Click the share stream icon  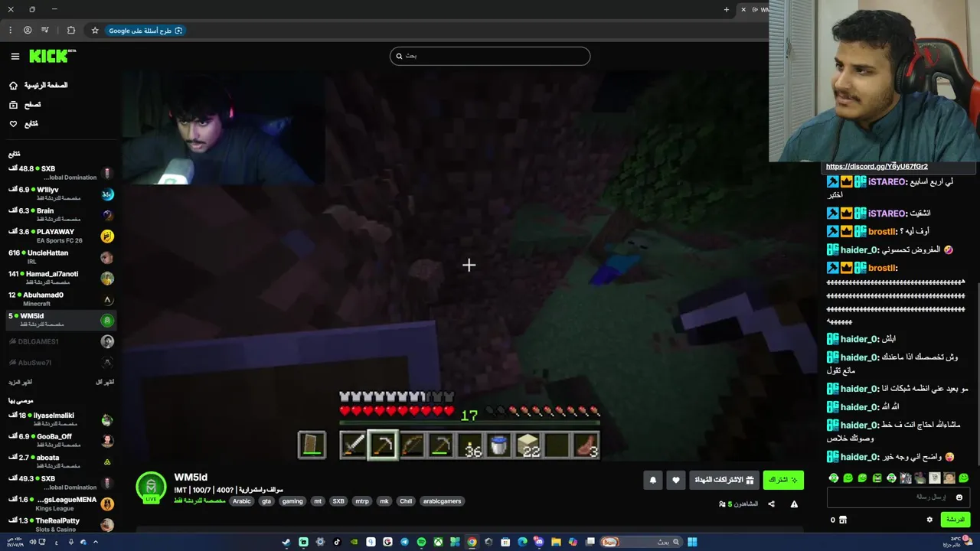pos(771,504)
